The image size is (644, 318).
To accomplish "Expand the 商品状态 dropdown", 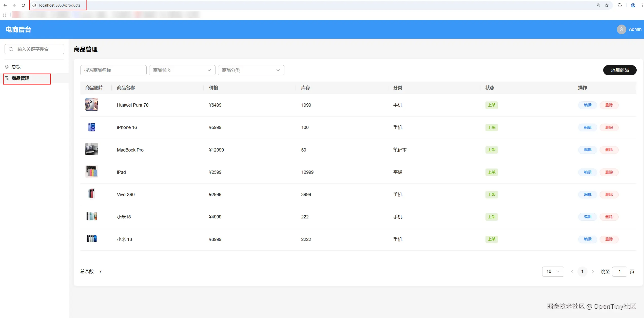I will (182, 70).
